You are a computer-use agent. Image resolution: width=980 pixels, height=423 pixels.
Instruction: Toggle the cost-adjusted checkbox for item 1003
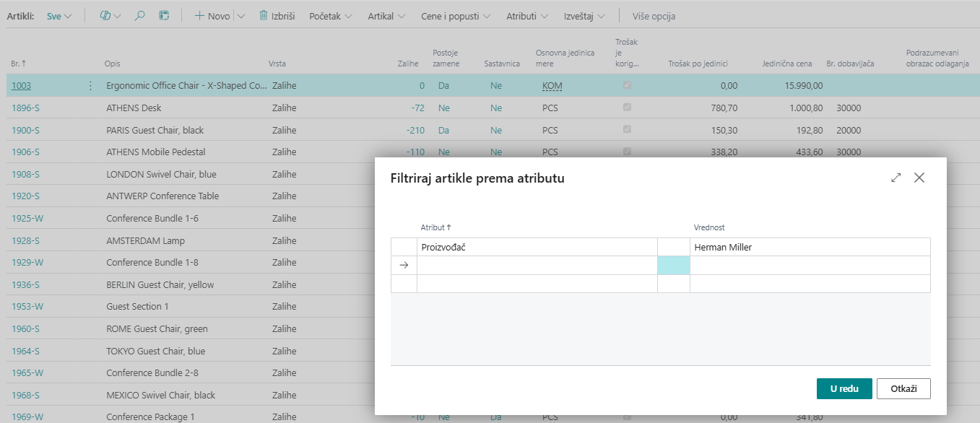[627, 86]
